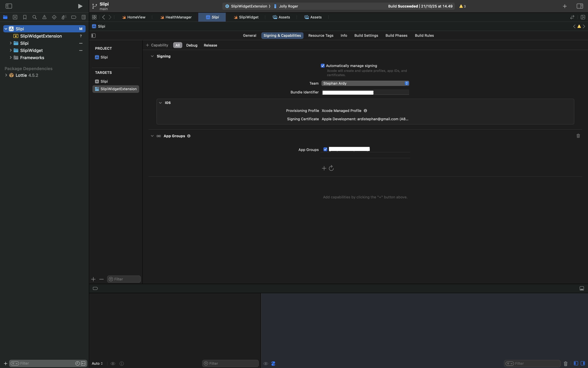Open the Find navigator magnifying glass
This screenshot has width=588, height=368.
coord(34,17)
